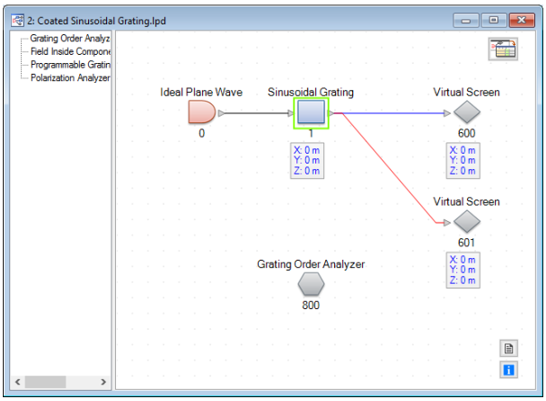Click the tree panel left scroll arrow

[17, 382]
